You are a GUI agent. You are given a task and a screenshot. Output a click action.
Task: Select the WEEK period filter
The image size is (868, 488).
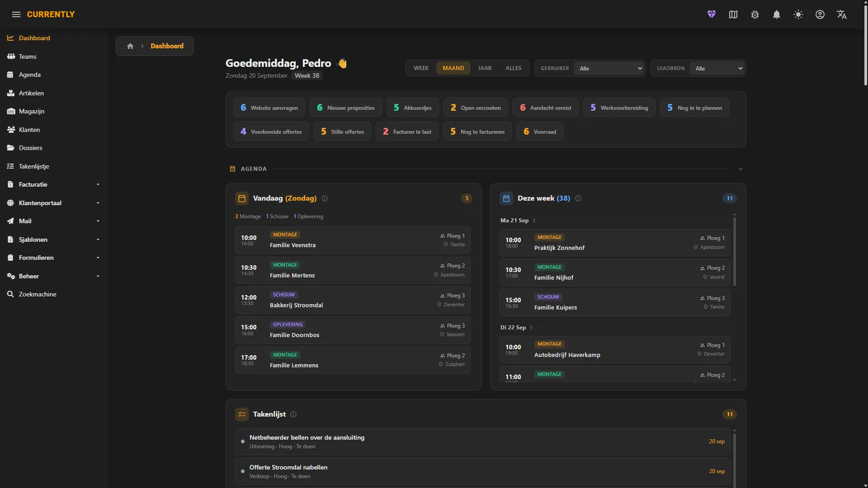coord(421,68)
